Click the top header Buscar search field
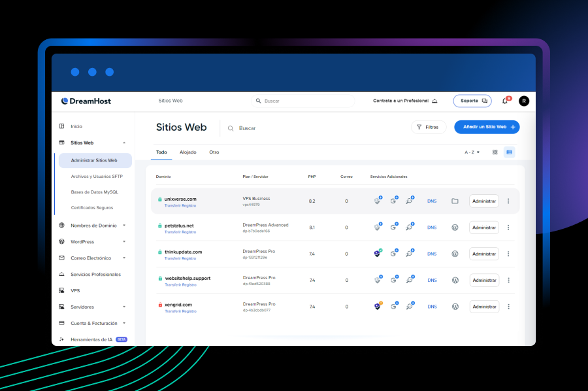Screen dimensions: 588x391 pyautogui.click(x=304, y=101)
